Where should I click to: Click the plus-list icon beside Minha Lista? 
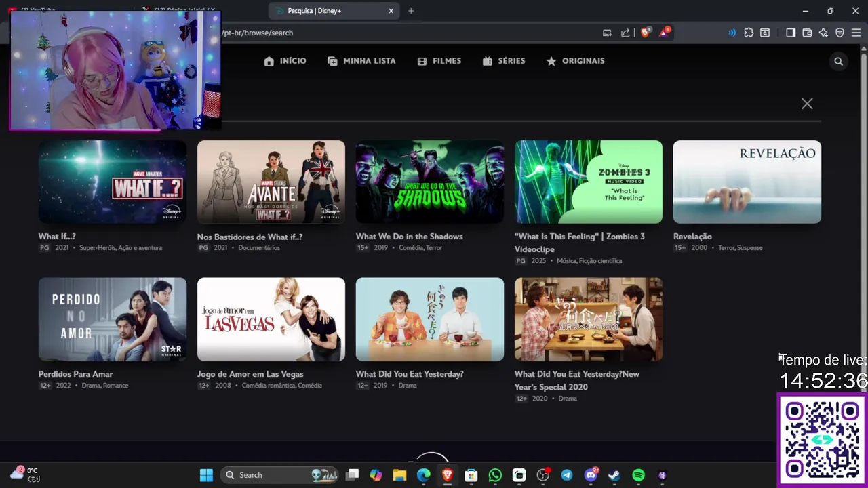tap(332, 61)
